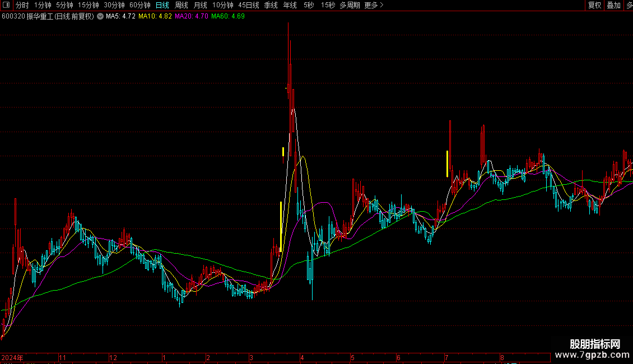Image resolution: width=633 pixels, height=364 pixels.
Task: Click the 2024年 label on the time axis
Action: (x=12, y=357)
